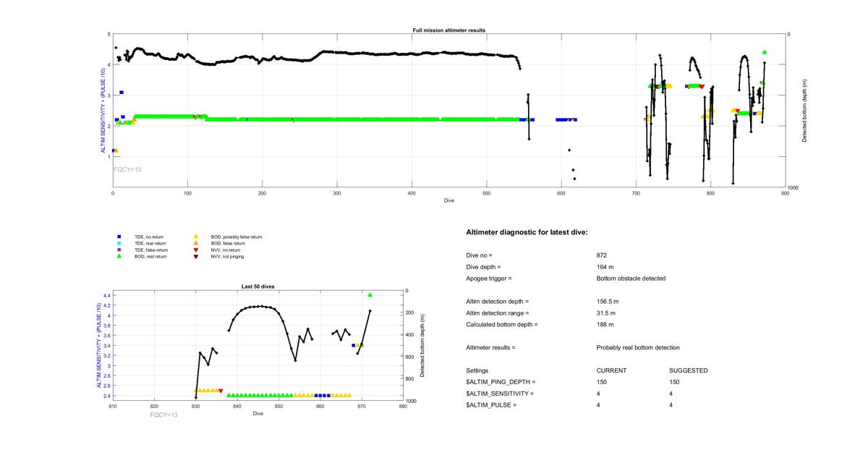Screen dimensions: 868x450
Task: Click the dive depth value 164 m
Action: (606, 267)
